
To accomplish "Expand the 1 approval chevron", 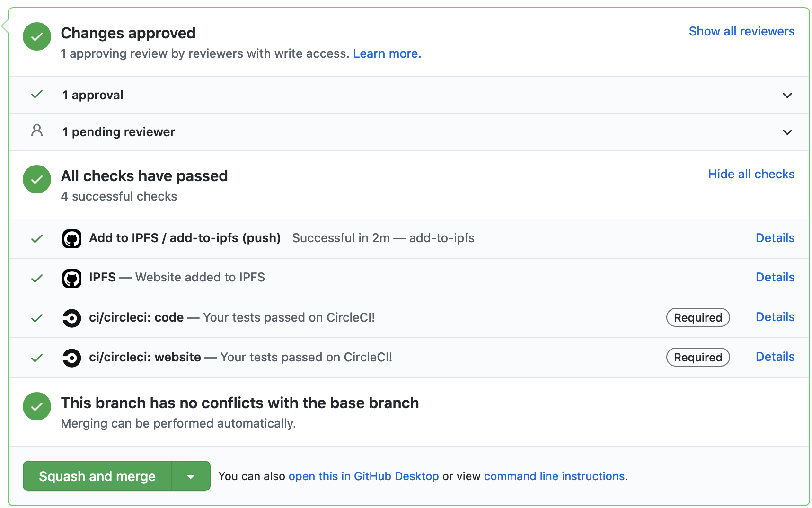I will click(787, 96).
